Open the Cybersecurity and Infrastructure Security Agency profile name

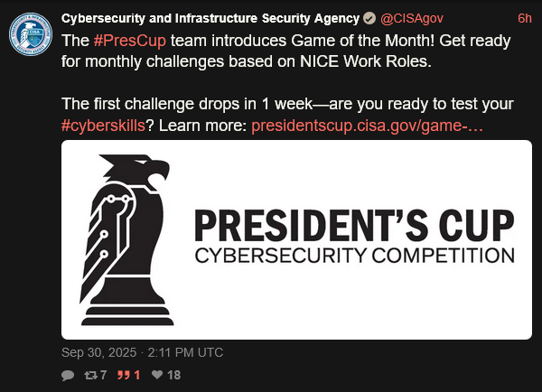210,19
